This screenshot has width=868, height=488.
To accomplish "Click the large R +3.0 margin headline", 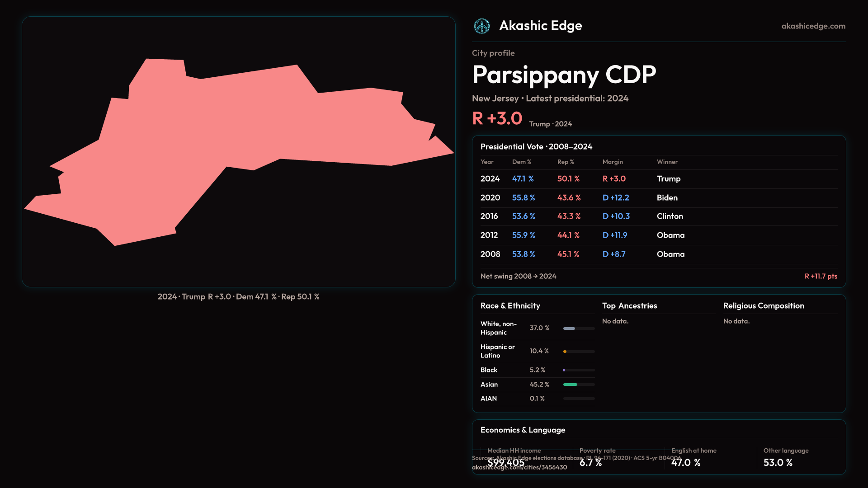I will coord(497,119).
